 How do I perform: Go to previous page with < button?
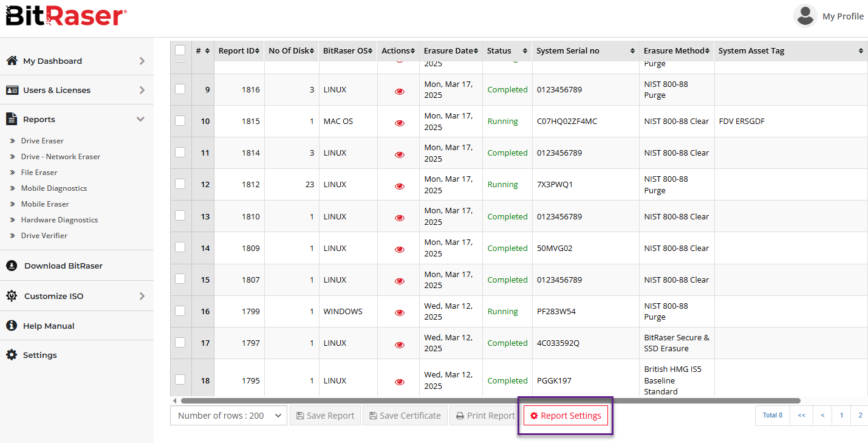[822, 416]
